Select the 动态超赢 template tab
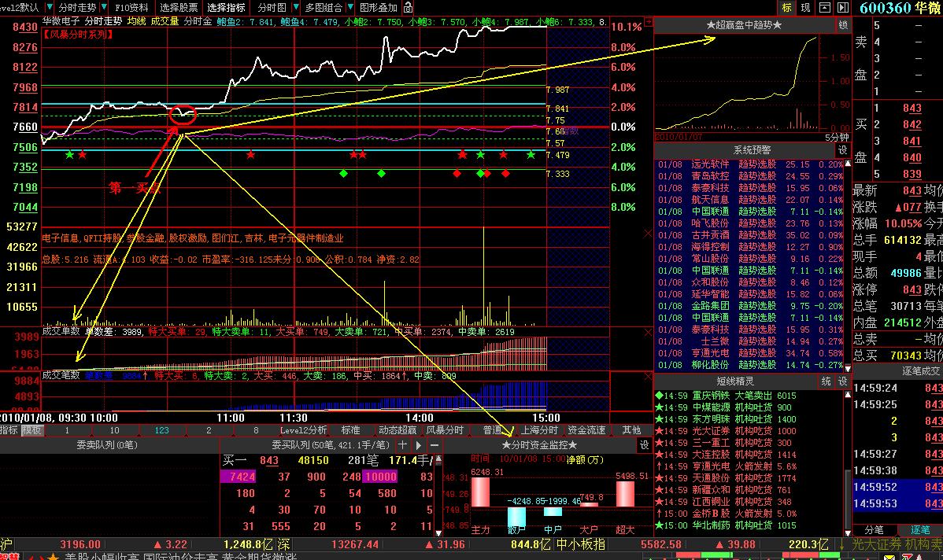Screen dimensions: 943x560 tap(398, 430)
